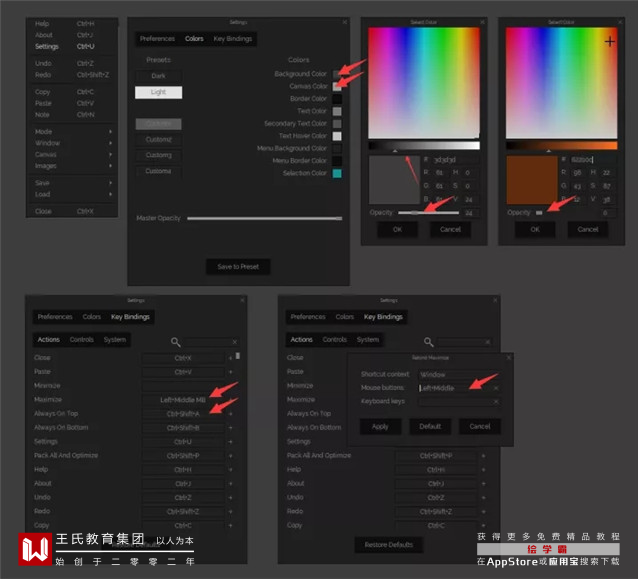Expand the Canvas submenu
This screenshot has width=638, height=579.
72,155
